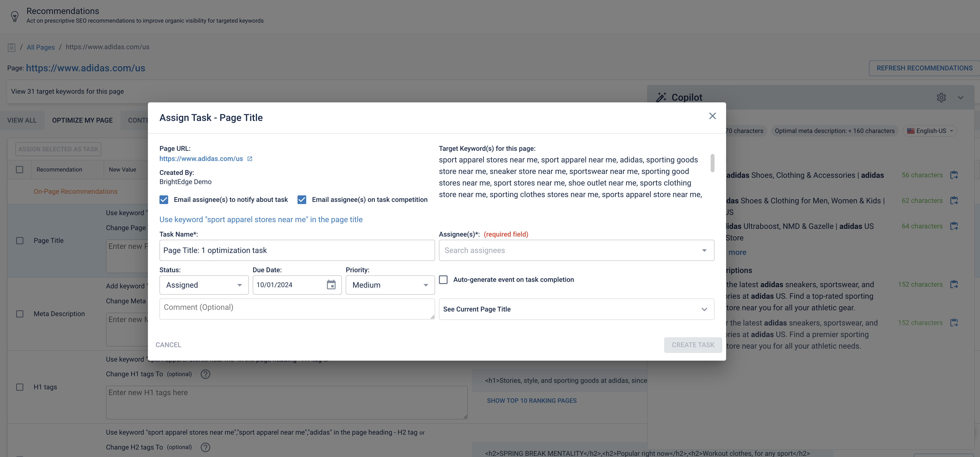Copy the 62 characters title suggestion

pos(954,200)
